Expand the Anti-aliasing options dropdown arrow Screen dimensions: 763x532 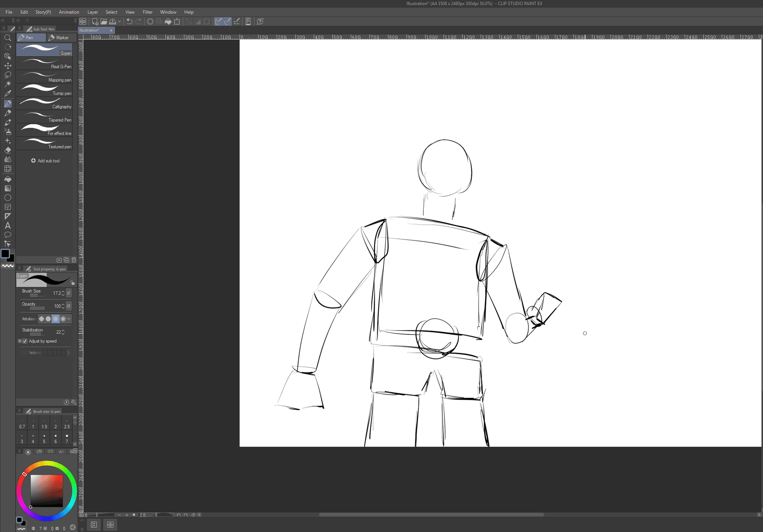pyautogui.click(x=69, y=319)
